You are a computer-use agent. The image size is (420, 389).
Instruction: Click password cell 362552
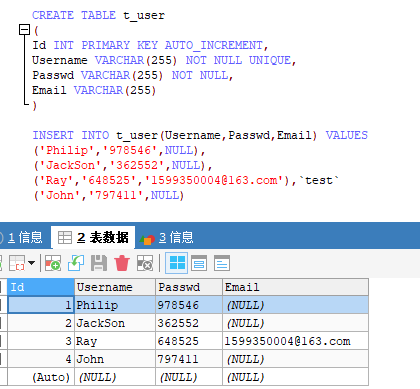click(189, 323)
